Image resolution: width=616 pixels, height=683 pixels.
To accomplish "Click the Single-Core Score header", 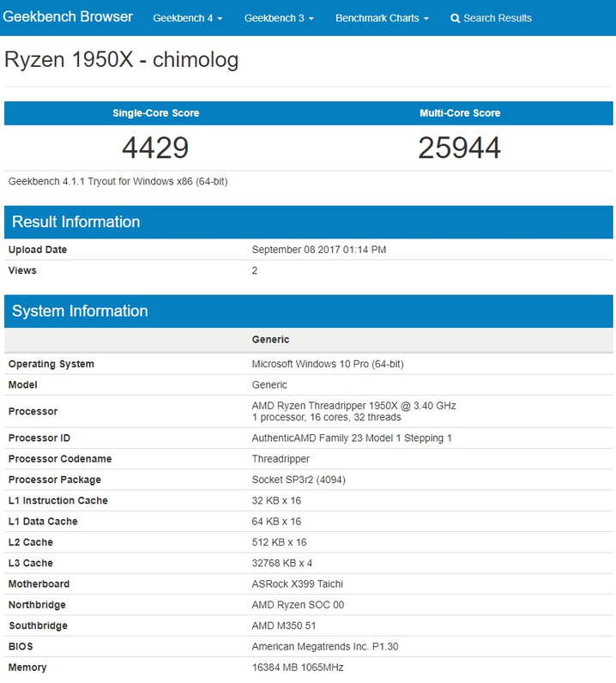I will (x=156, y=113).
